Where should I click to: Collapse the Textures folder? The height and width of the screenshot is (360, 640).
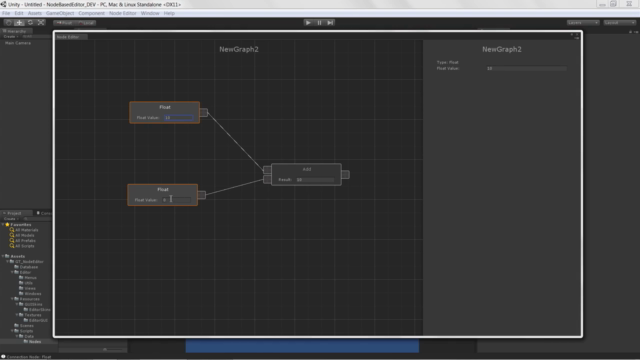[17, 315]
